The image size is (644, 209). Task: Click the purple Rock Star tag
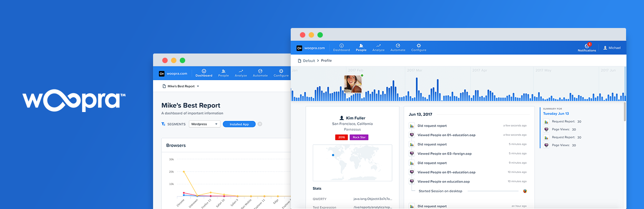pyautogui.click(x=359, y=137)
